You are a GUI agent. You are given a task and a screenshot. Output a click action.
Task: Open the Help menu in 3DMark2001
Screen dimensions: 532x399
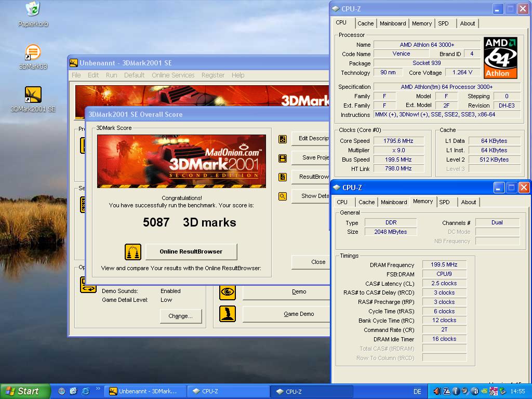coord(238,75)
